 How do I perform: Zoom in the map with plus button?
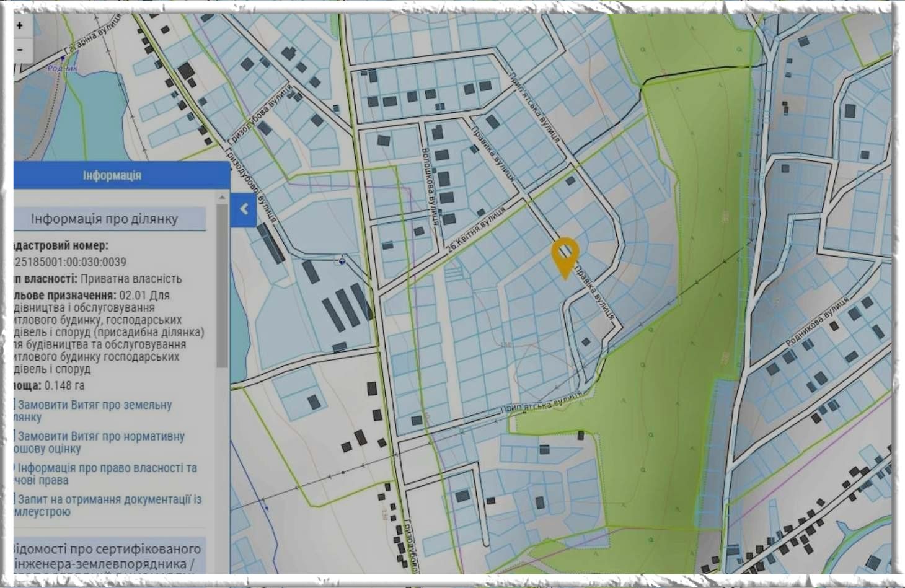[20, 25]
